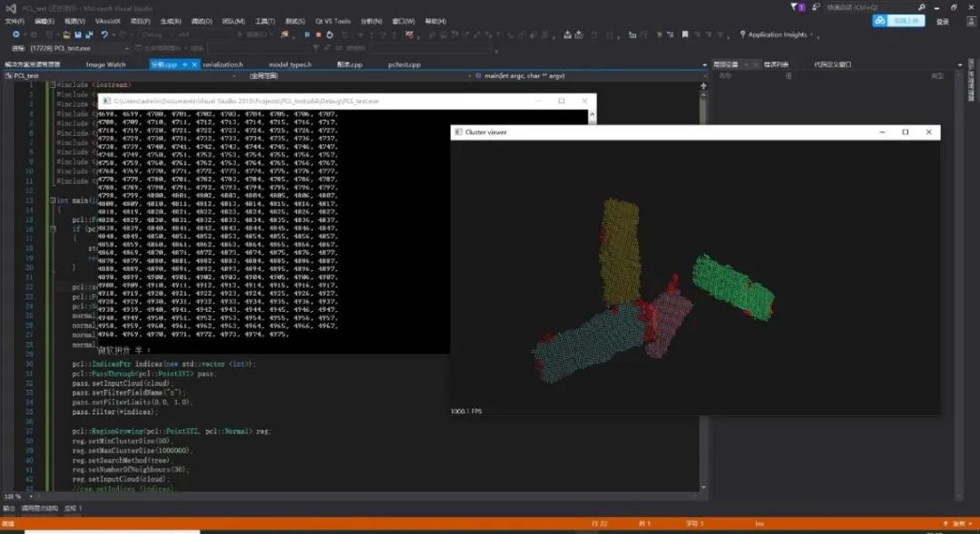This screenshot has width=980, height=534.
Task: Click the undo arrow icon
Action: (104, 34)
